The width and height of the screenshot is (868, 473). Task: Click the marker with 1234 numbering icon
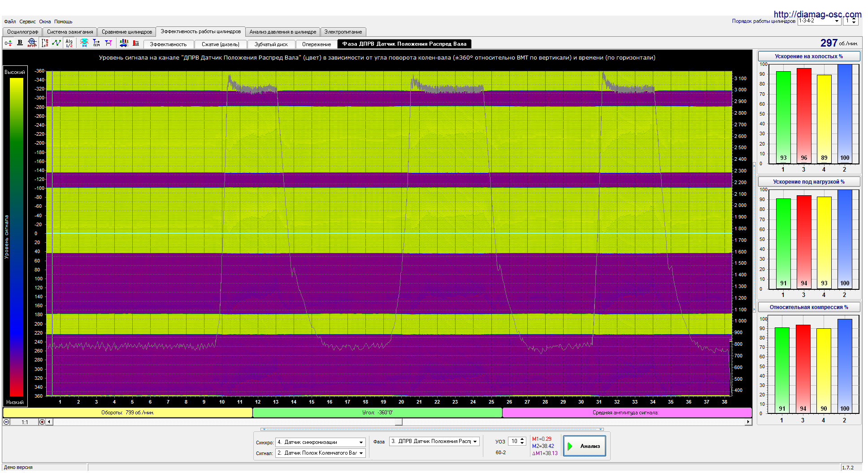pyautogui.click(x=96, y=43)
